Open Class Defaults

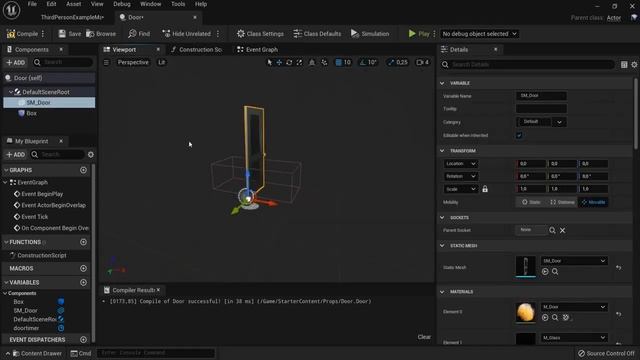click(x=317, y=34)
